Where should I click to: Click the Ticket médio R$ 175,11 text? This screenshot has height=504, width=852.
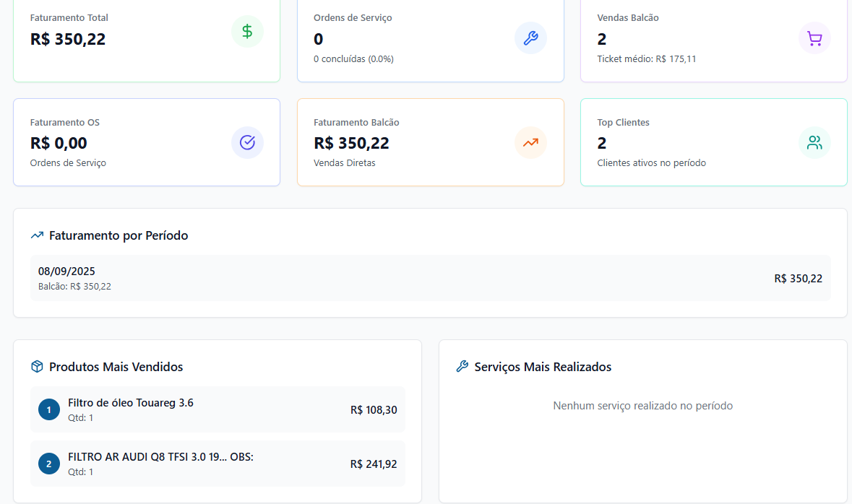(x=646, y=59)
